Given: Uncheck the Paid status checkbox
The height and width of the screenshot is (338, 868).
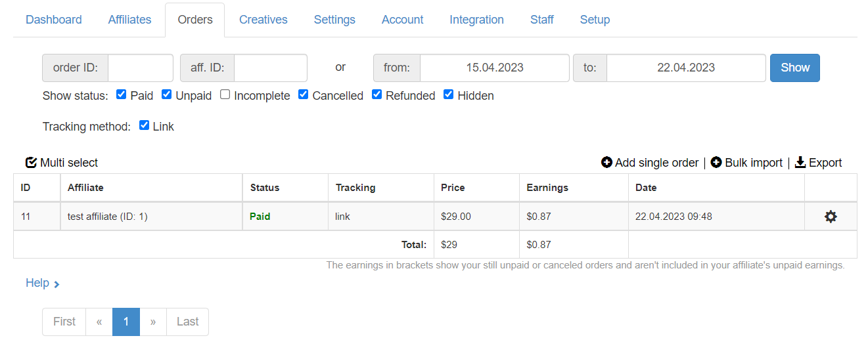Looking at the screenshot, I should click(x=121, y=95).
